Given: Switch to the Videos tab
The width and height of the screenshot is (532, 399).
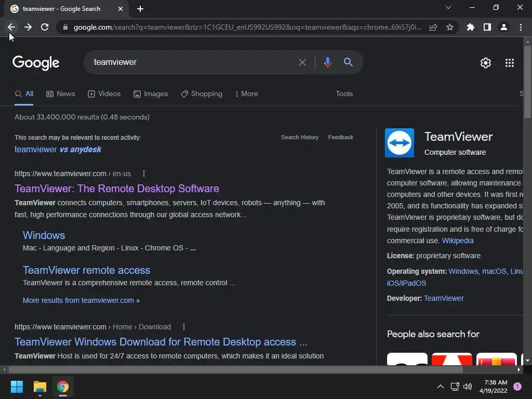Looking at the screenshot, I should click(104, 94).
